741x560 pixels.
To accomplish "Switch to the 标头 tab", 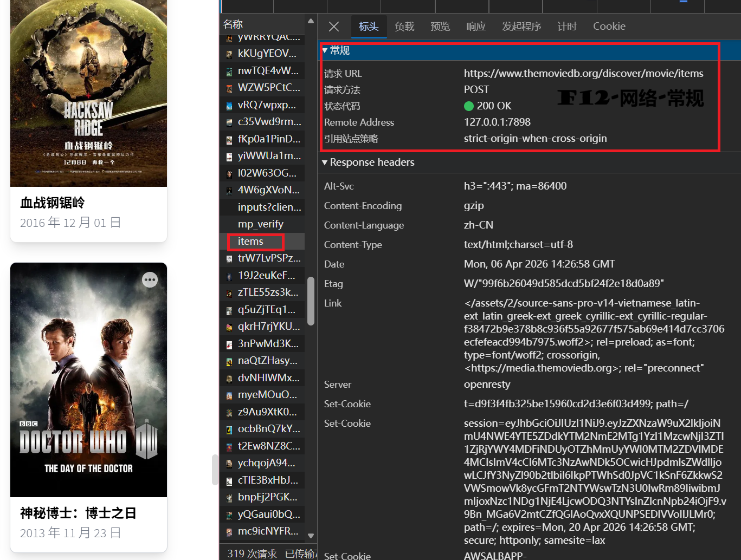I will [369, 27].
